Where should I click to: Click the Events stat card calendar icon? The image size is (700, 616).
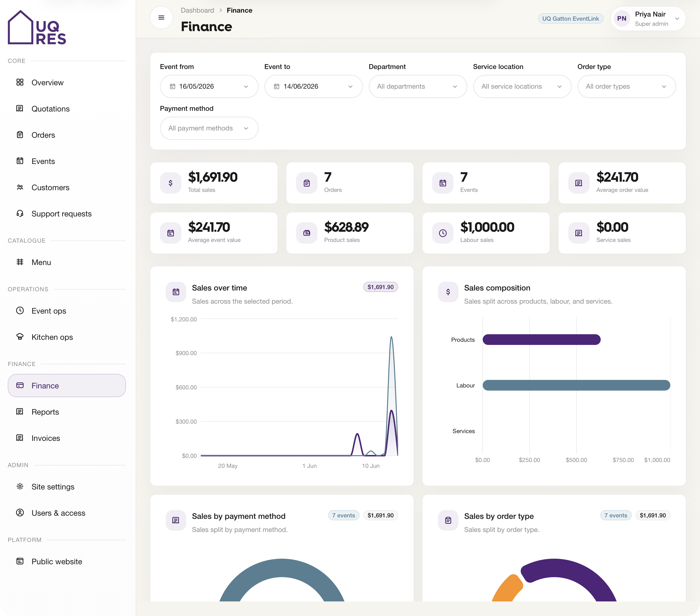point(443,183)
